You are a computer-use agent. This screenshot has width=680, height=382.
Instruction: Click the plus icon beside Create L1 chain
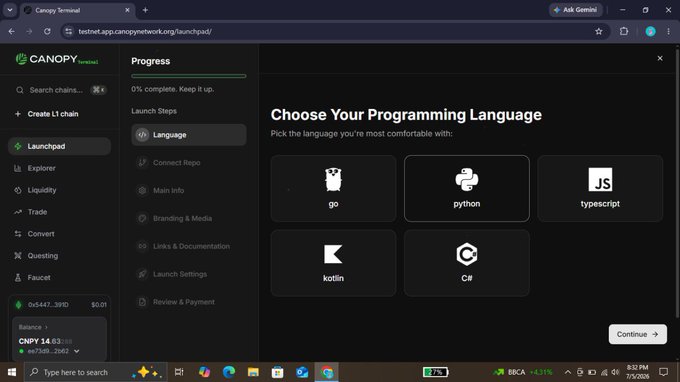click(18, 114)
